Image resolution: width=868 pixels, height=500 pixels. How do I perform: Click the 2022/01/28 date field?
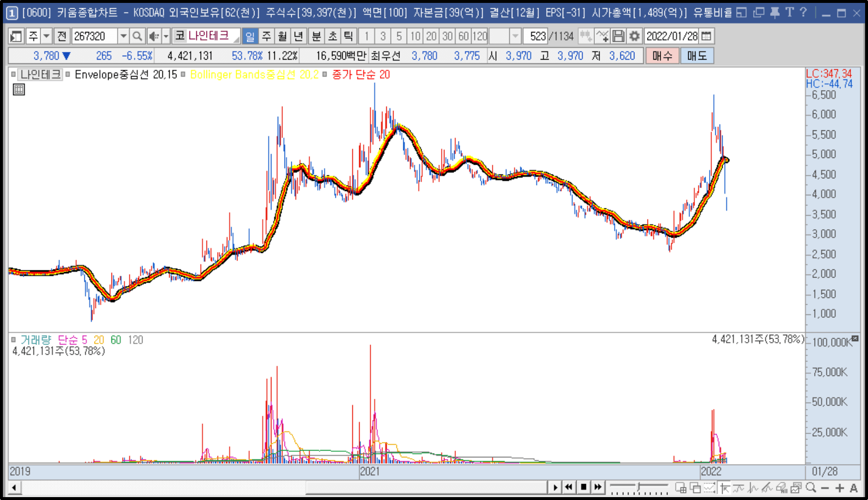672,36
